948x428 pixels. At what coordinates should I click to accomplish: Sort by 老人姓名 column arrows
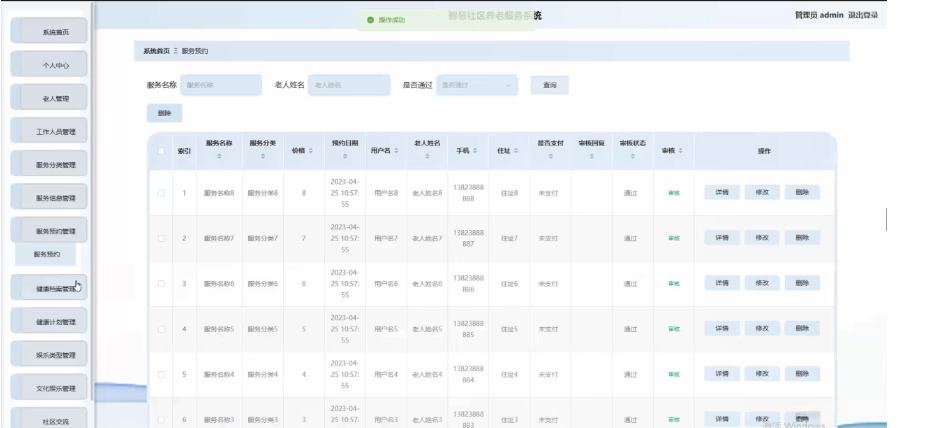pos(427,157)
